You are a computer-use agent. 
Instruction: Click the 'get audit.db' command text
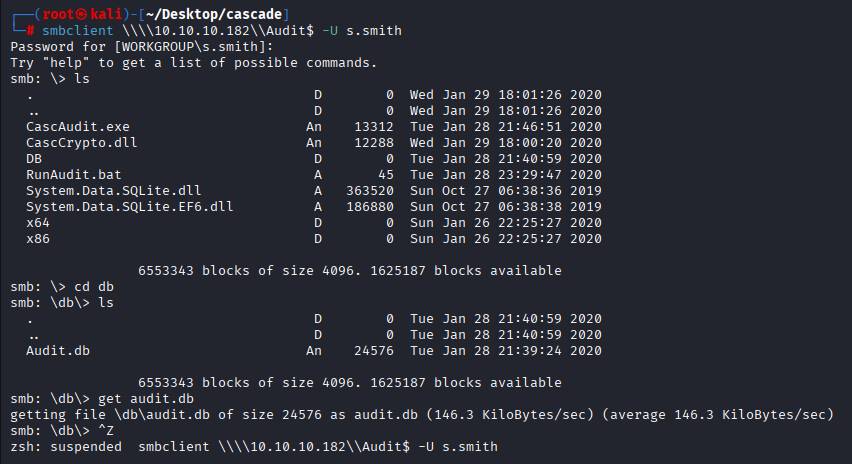point(146,398)
